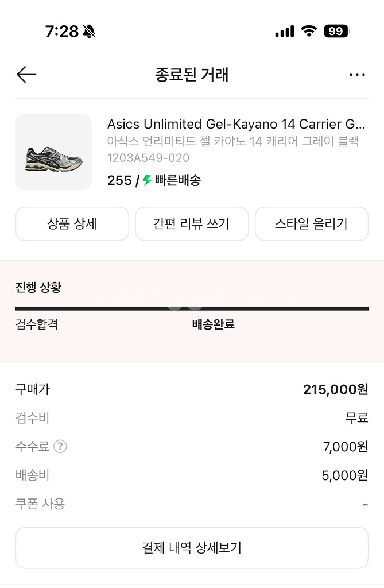
Task: Tap the 상품 상세 button
Action: point(72,224)
